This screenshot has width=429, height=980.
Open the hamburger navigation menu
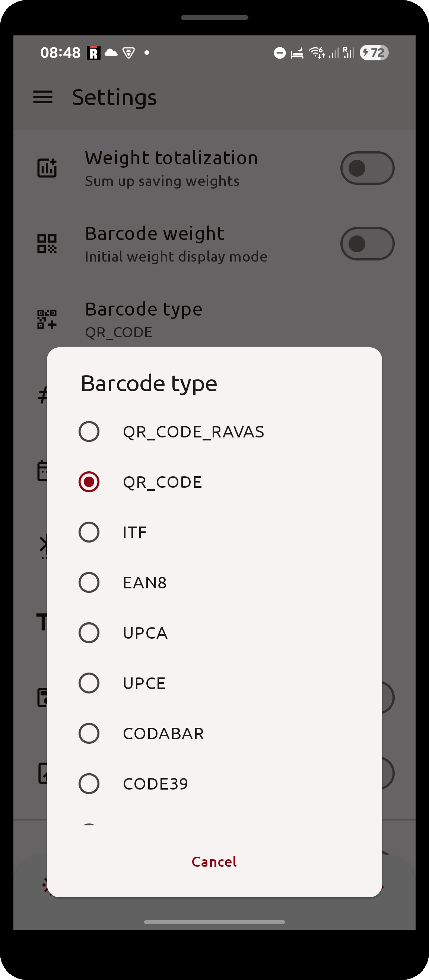(42, 97)
